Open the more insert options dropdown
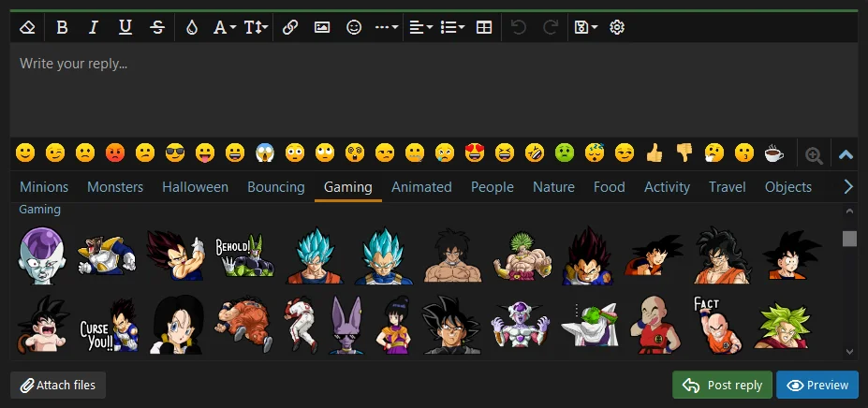Viewport: 868px width, 408px height. pyautogui.click(x=387, y=28)
